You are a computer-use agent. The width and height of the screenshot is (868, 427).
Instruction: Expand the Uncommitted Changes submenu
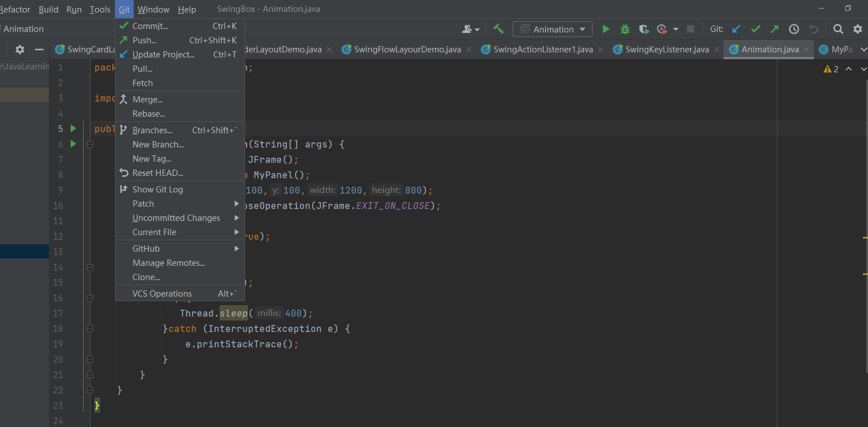pos(180,218)
